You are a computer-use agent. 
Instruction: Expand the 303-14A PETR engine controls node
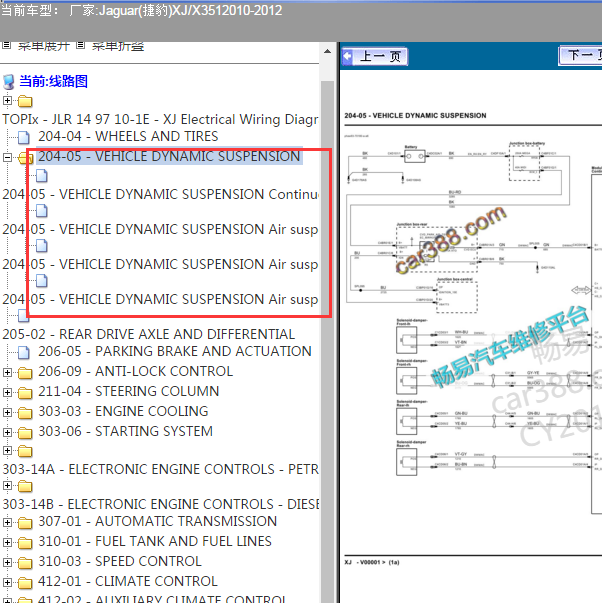point(7,450)
